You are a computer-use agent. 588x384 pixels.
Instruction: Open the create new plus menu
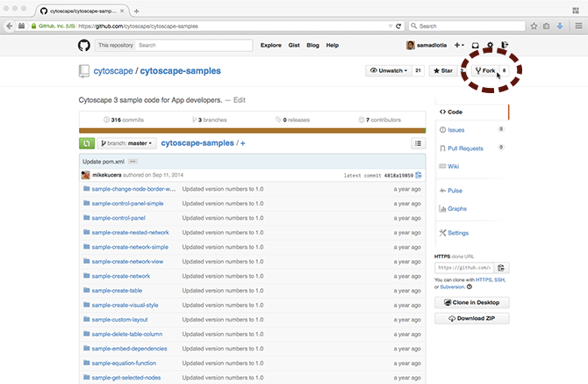click(459, 45)
